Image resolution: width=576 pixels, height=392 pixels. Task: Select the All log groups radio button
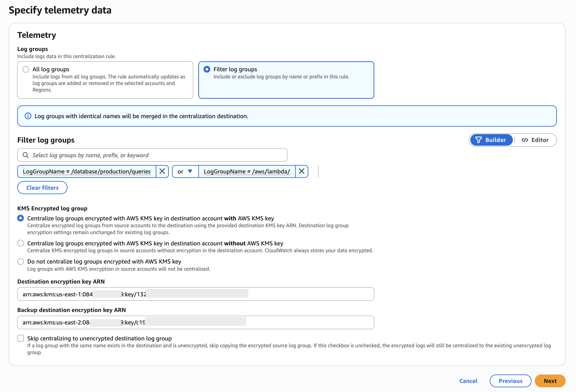click(26, 69)
